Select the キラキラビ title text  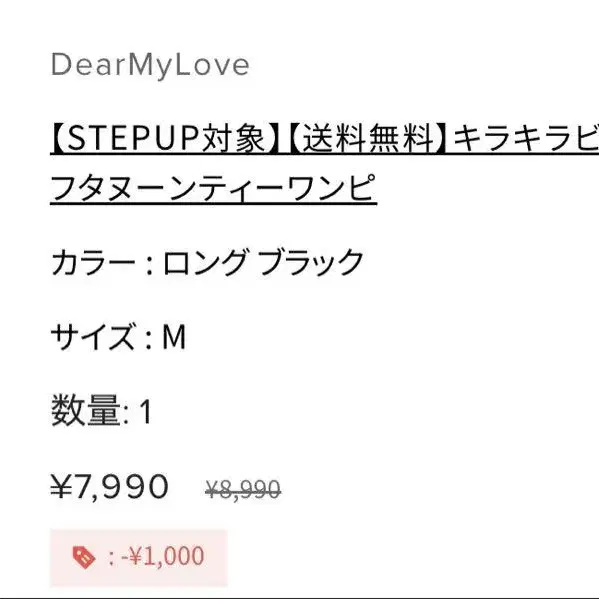coord(526,138)
